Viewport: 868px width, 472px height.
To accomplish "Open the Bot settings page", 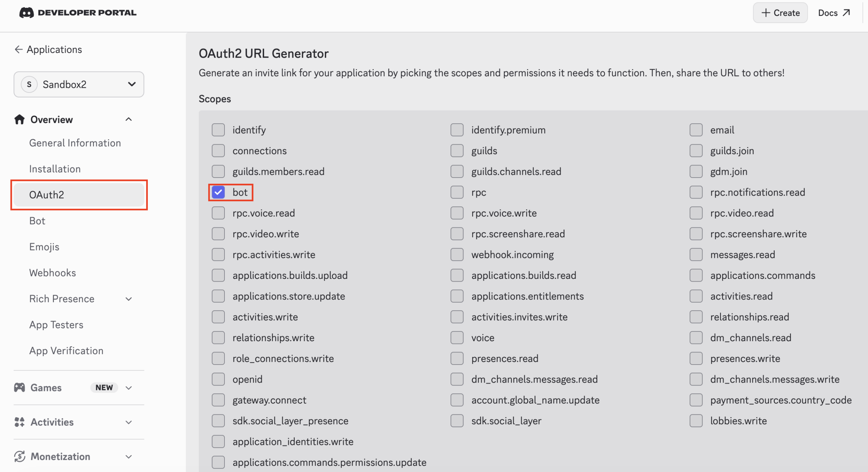I will click(x=37, y=221).
